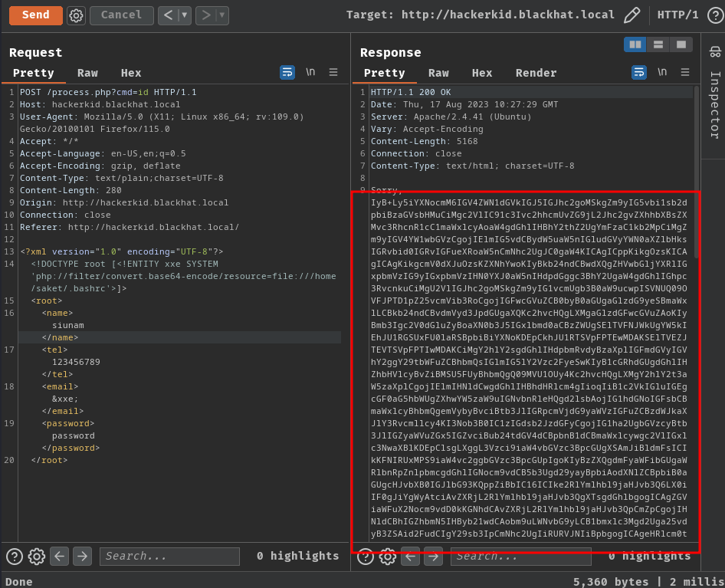725x588 pixels.
Task: Click Host: hackerkid.blackhat.local header line
Action: pyautogui.click(x=100, y=104)
